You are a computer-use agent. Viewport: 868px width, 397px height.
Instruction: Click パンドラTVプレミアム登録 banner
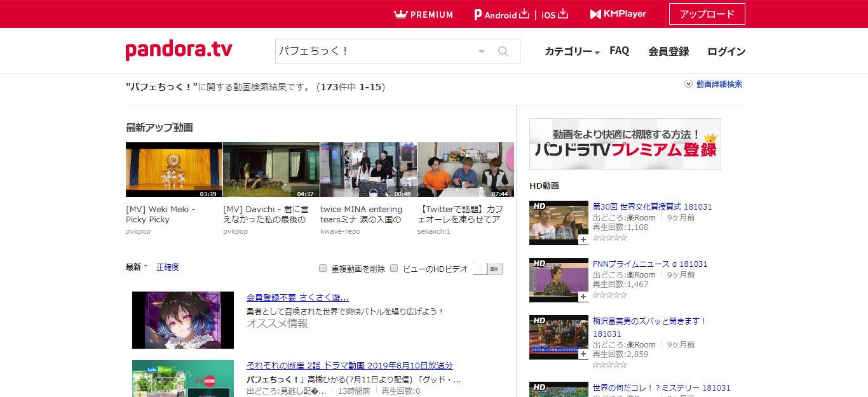tap(625, 144)
